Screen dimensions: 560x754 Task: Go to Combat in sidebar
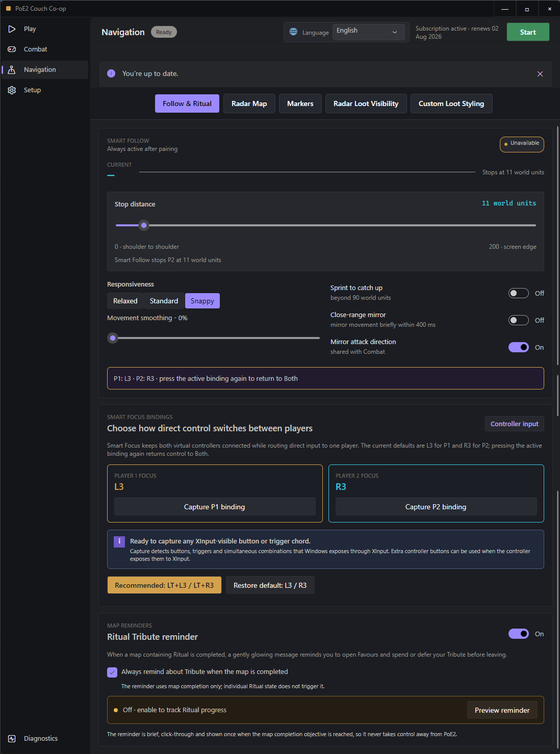point(45,49)
